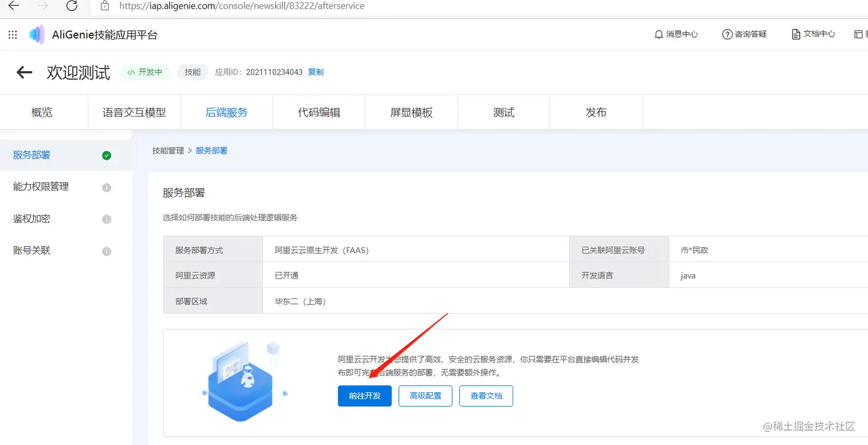Click the browser URL address field
The height and width of the screenshot is (445, 868).
(479, 6)
